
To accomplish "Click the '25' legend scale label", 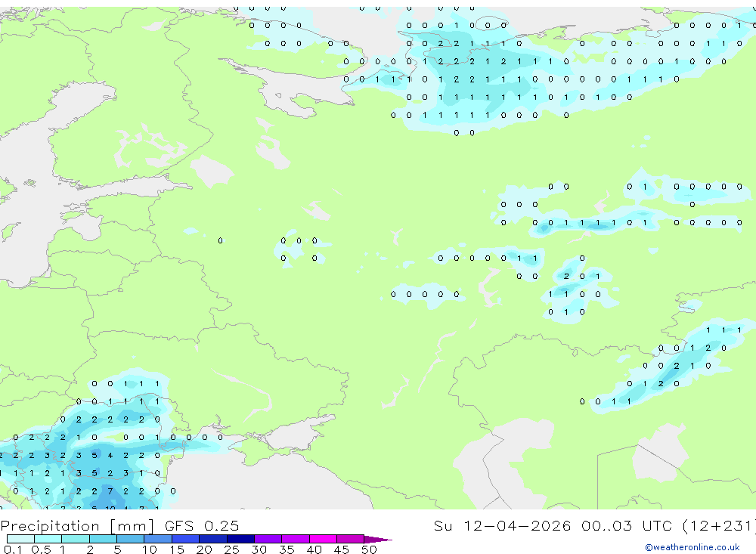I will (231, 549).
